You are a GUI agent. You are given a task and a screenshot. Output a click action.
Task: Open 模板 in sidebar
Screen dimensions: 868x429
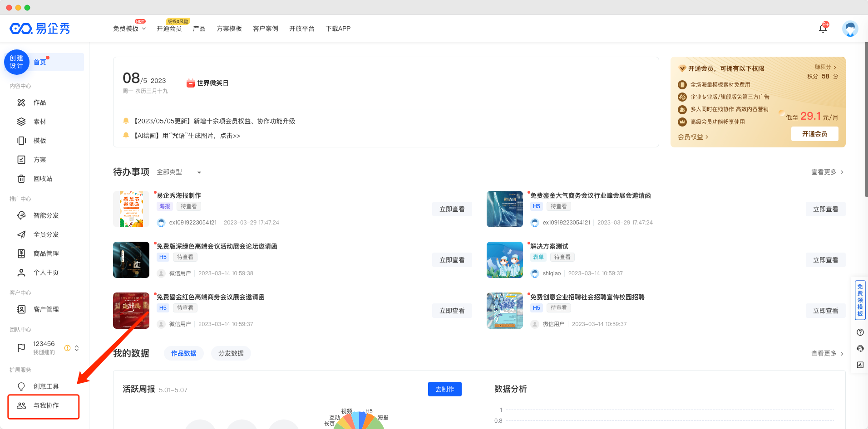click(40, 141)
